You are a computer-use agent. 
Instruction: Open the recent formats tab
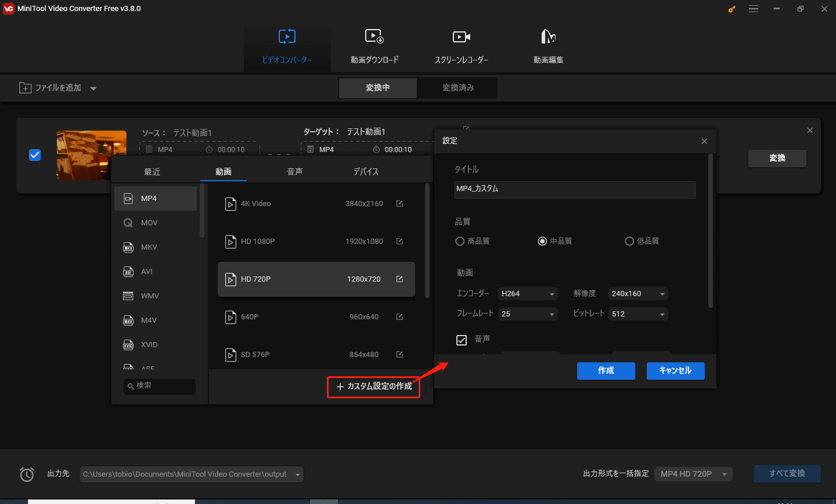[x=152, y=172]
